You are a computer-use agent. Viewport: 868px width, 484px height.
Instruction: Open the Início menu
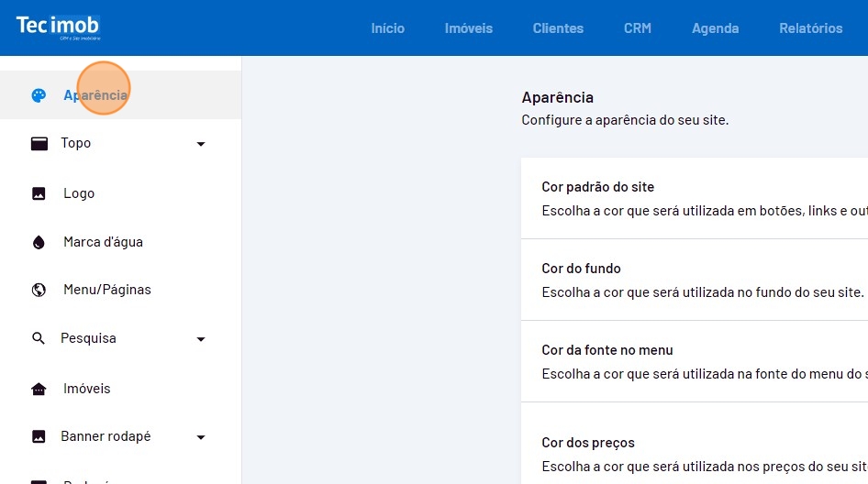387,28
